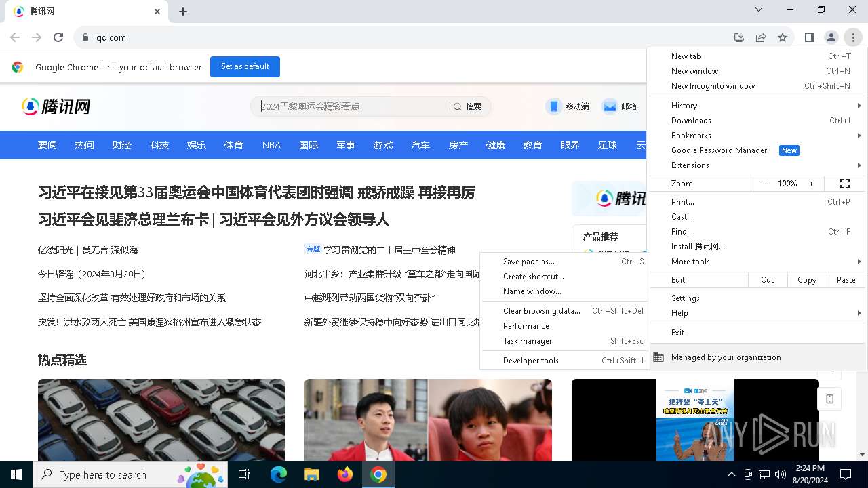Click Set as default button
Screen dimensions: 868x488
245,66
